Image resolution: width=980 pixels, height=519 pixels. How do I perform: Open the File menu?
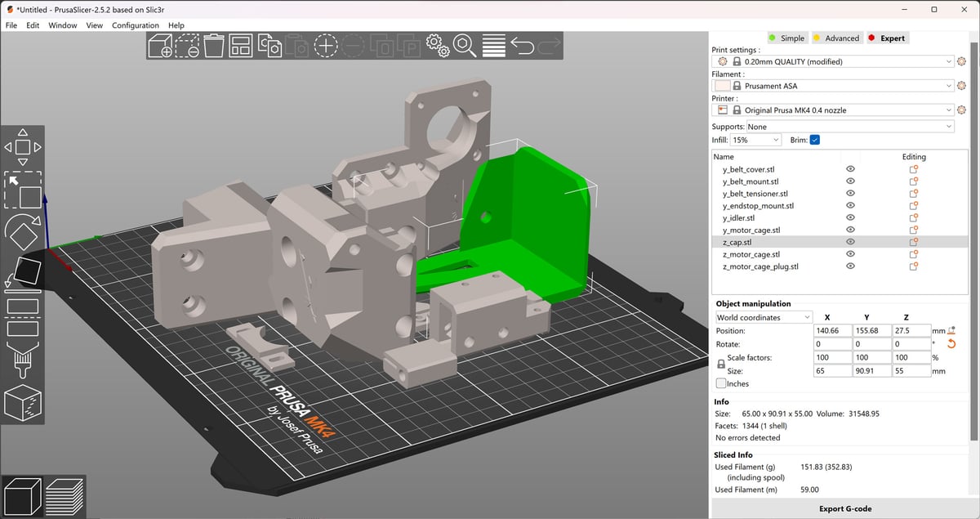[11, 25]
